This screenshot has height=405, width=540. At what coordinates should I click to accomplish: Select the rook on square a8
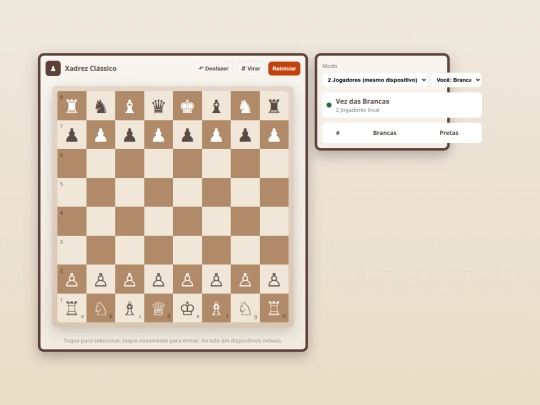(x=72, y=106)
